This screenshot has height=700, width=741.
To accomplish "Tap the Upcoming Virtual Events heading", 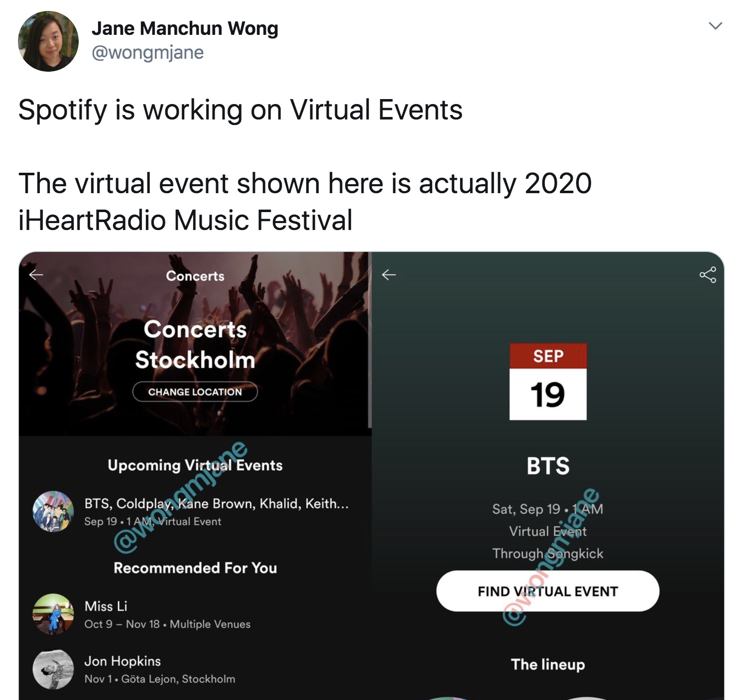I will [x=195, y=465].
